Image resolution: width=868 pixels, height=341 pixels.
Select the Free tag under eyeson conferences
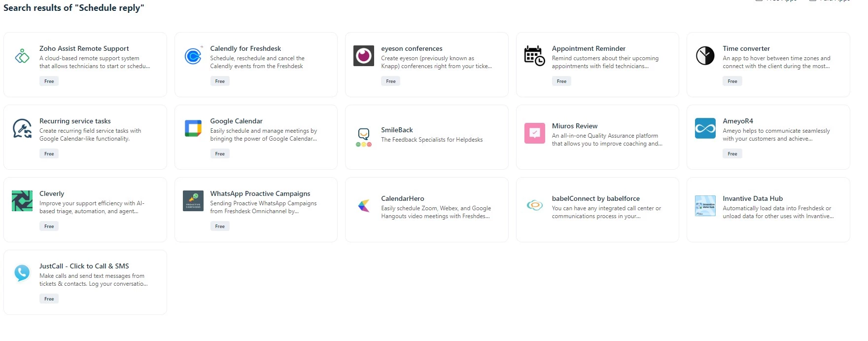pyautogui.click(x=390, y=81)
